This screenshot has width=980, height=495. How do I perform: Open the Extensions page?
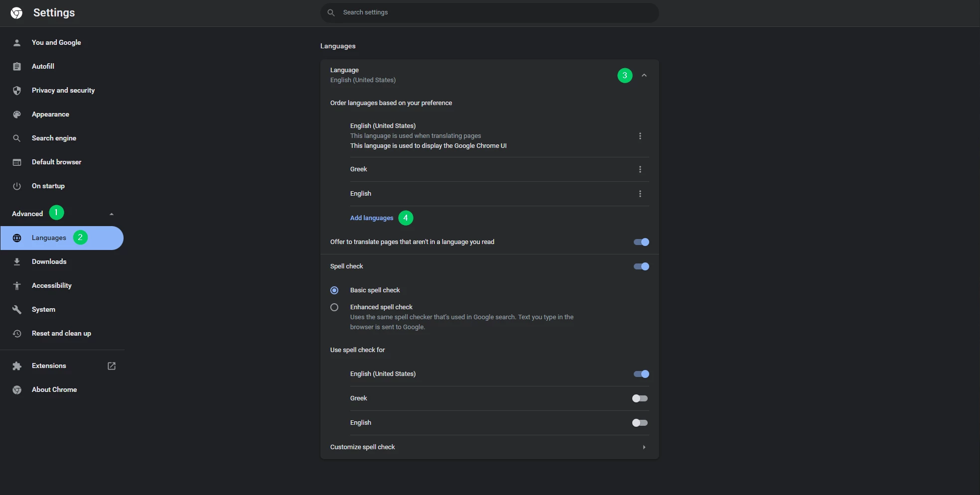62,366
